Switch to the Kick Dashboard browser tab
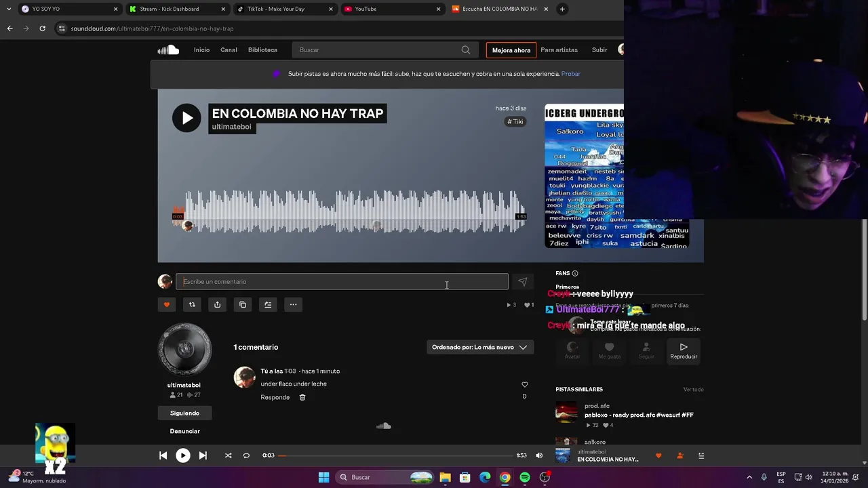This screenshot has width=868, height=488. [x=178, y=9]
